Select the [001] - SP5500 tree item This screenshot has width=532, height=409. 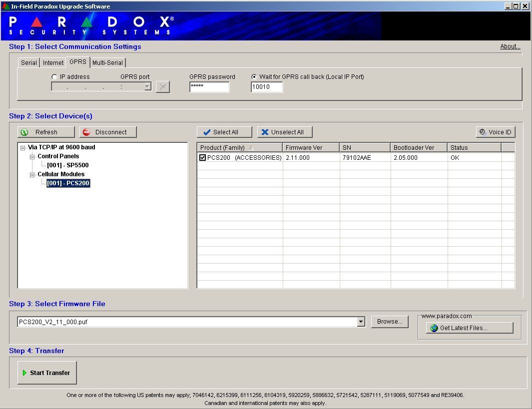tap(68, 165)
